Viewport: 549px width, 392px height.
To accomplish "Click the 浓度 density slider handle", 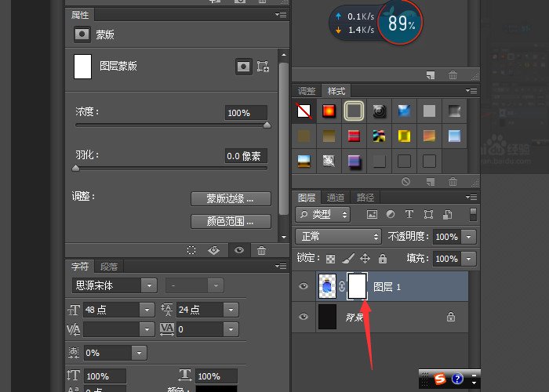I will point(267,125).
